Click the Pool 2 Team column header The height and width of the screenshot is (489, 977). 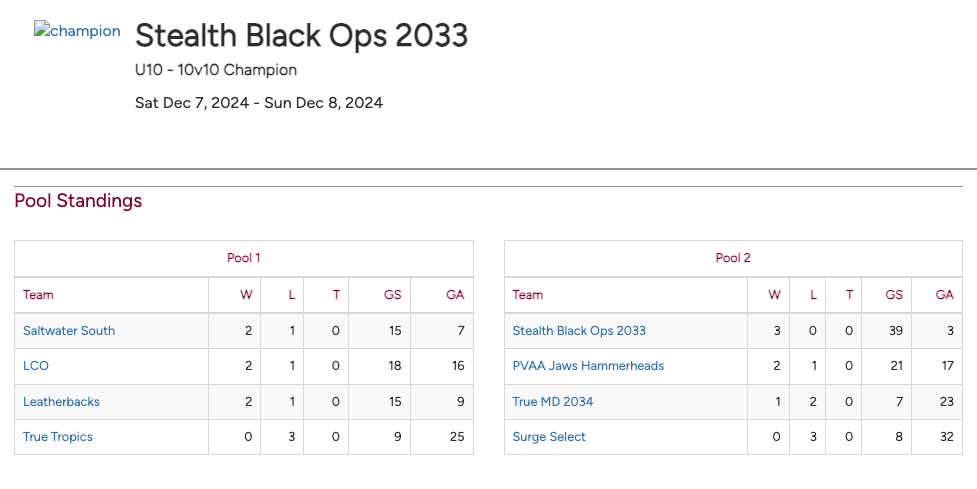[528, 295]
